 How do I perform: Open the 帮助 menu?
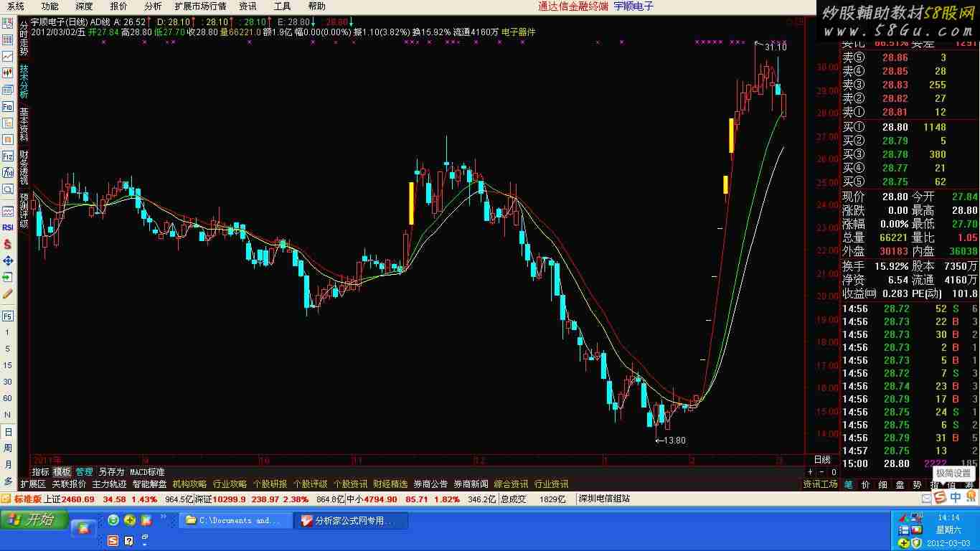point(316,6)
